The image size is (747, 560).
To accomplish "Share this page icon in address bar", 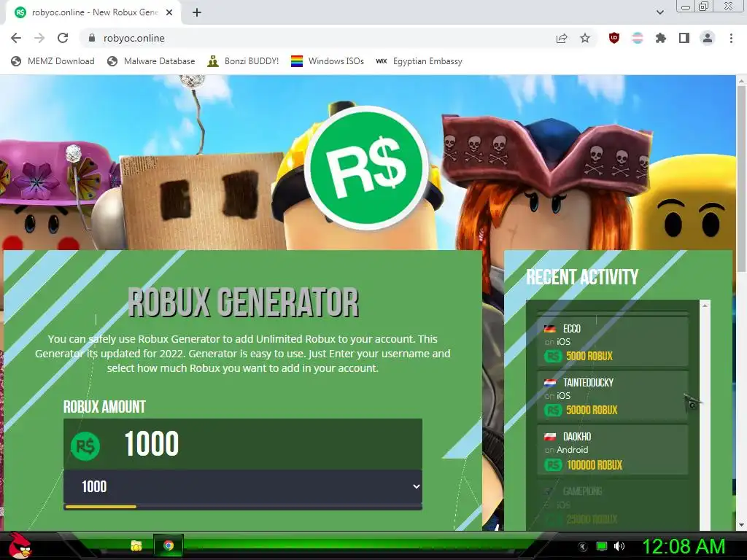I will click(x=562, y=38).
